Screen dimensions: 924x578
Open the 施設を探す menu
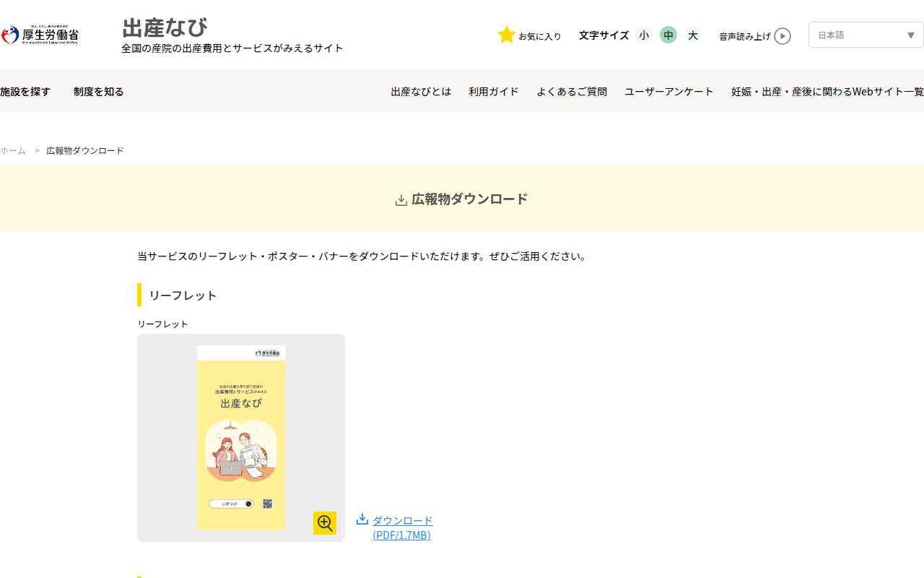[25, 92]
